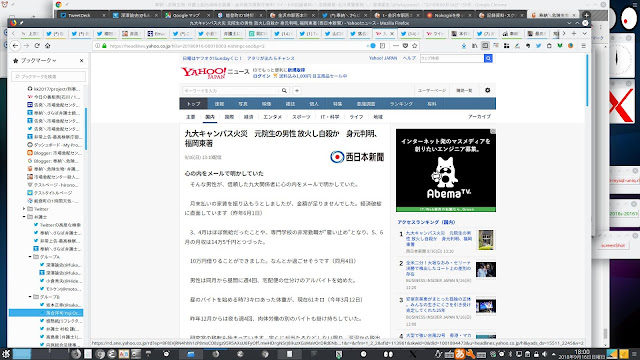Open the settings gear on Yahoo news
The width and height of the screenshot is (640, 360).
pos(487,90)
